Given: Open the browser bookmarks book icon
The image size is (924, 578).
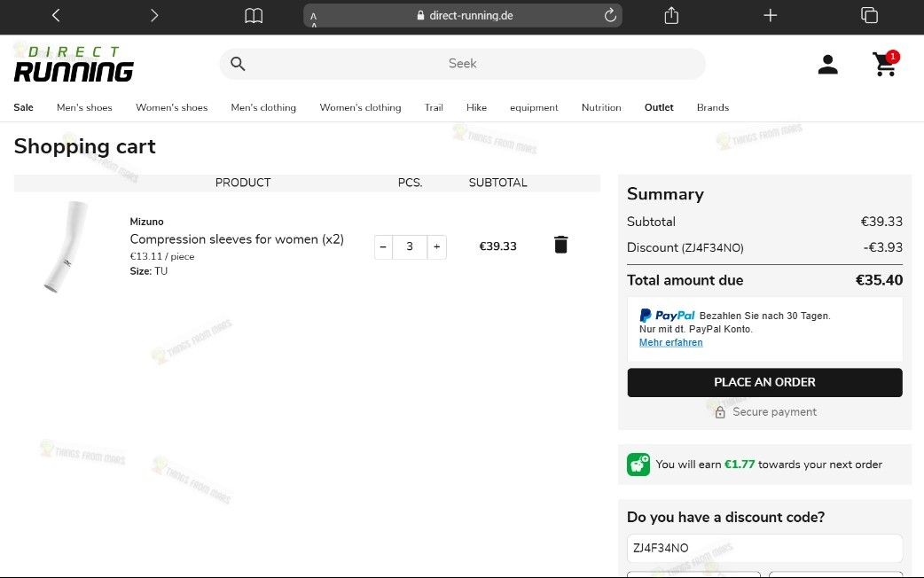Looking at the screenshot, I should (254, 15).
